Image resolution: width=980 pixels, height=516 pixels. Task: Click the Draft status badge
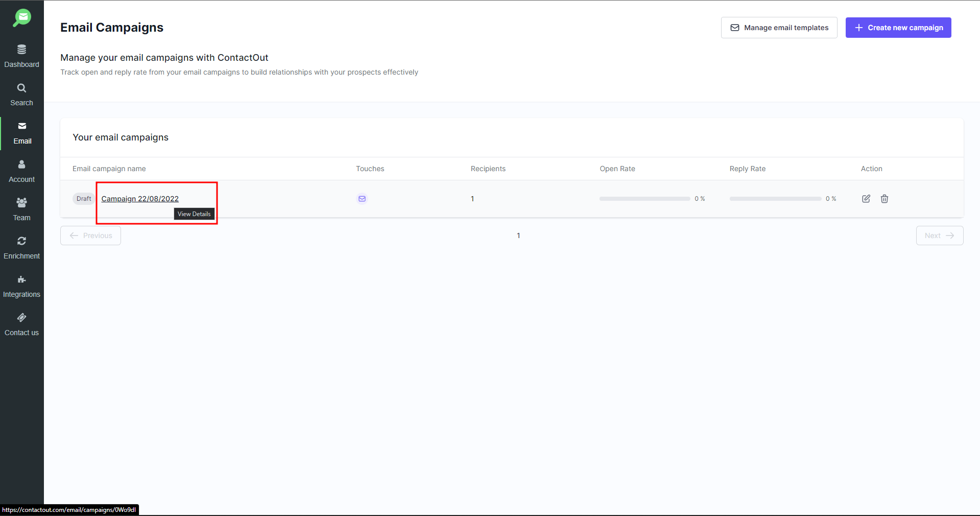[84, 199]
